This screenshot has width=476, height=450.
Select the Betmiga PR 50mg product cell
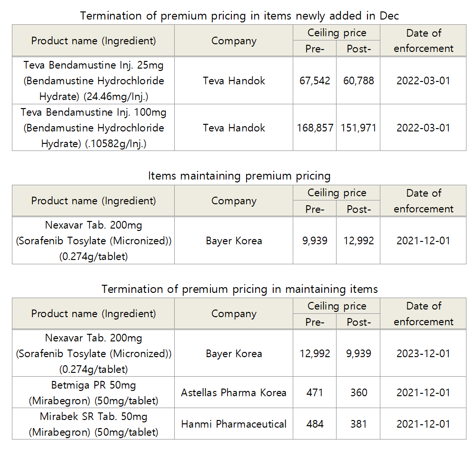tap(93, 392)
